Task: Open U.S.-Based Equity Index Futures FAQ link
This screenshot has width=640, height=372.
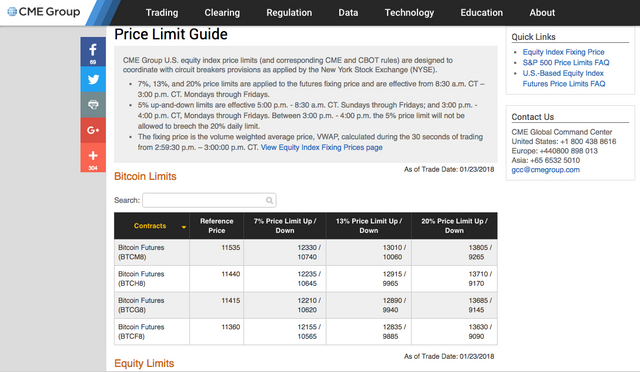Action: [x=564, y=78]
